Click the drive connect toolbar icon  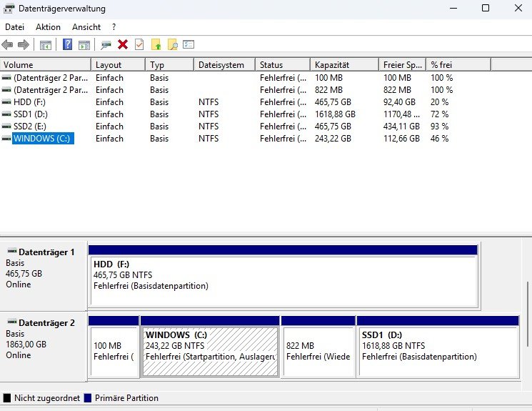coord(106,45)
